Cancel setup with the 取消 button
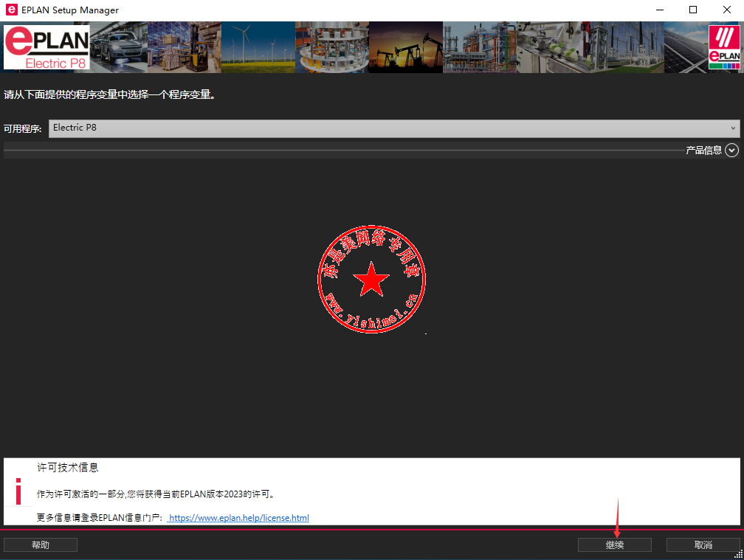 click(703, 545)
